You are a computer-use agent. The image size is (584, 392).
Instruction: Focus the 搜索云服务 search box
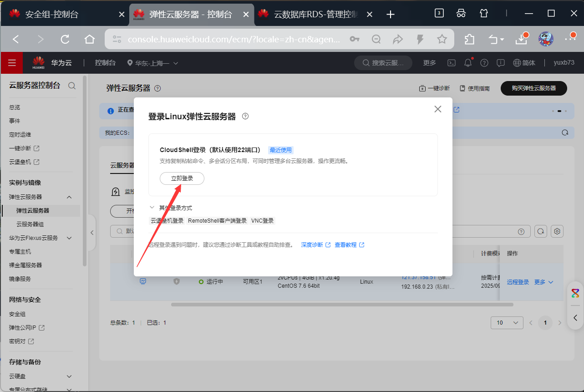click(x=383, y=63)
